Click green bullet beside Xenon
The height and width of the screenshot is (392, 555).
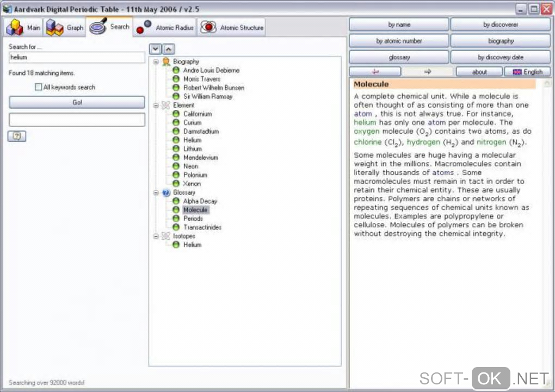pos(176,183)
